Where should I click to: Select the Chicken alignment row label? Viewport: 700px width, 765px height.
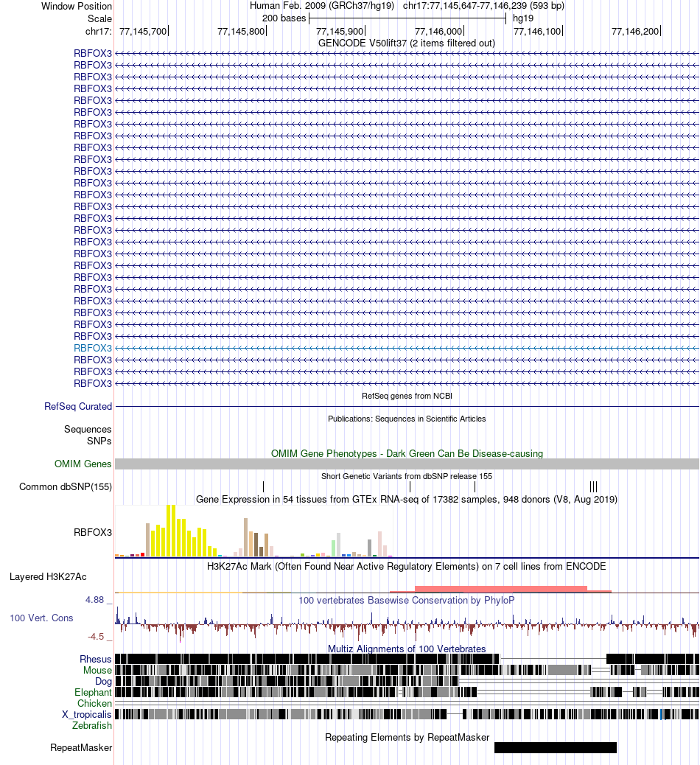(94, 704)
